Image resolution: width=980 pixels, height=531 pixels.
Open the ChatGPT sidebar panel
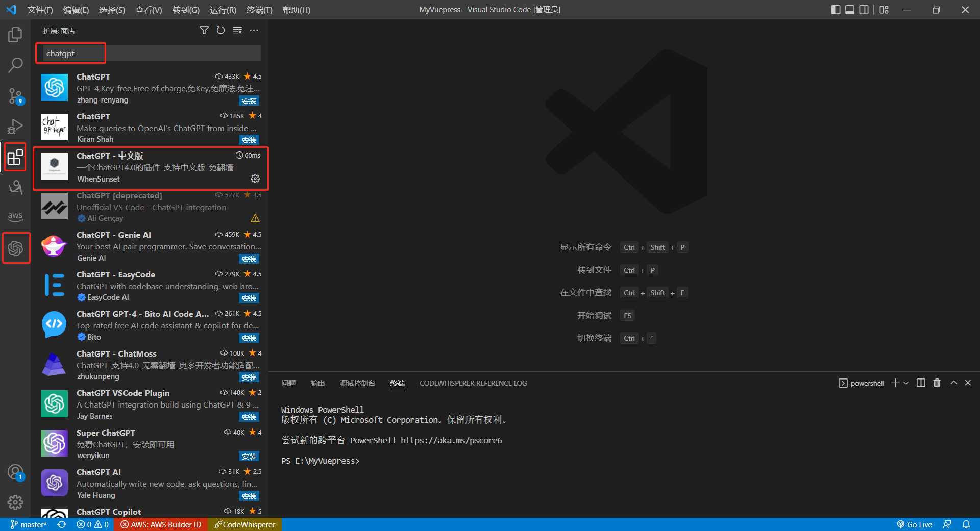click(x=15, y=248)
